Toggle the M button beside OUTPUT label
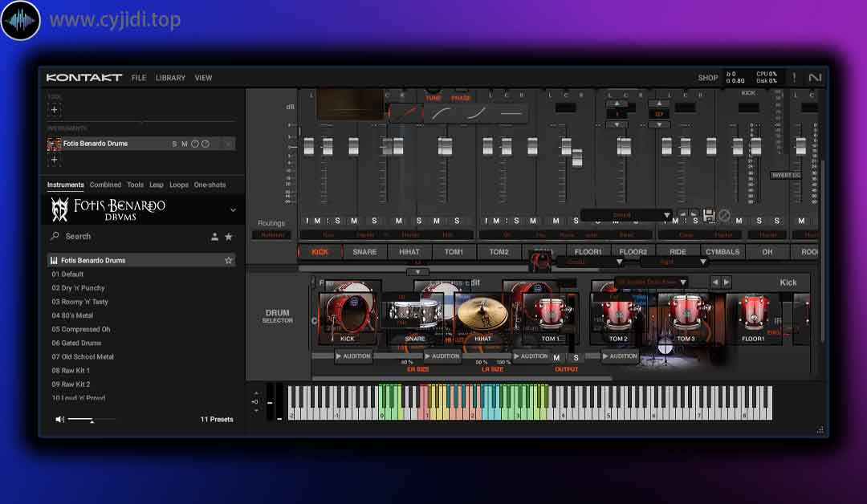The image size is (867, 504). pyautogui.click(x=557, y=358)
